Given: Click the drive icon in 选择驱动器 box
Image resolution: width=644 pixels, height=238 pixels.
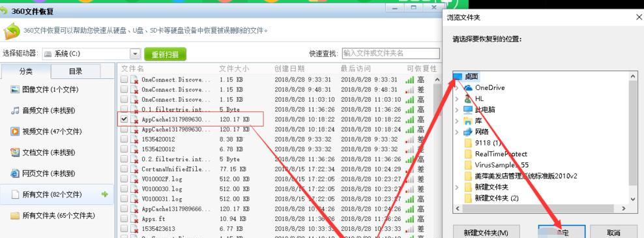Looking at the screenshot, I should pyautogui.click(x=48, y=54).
